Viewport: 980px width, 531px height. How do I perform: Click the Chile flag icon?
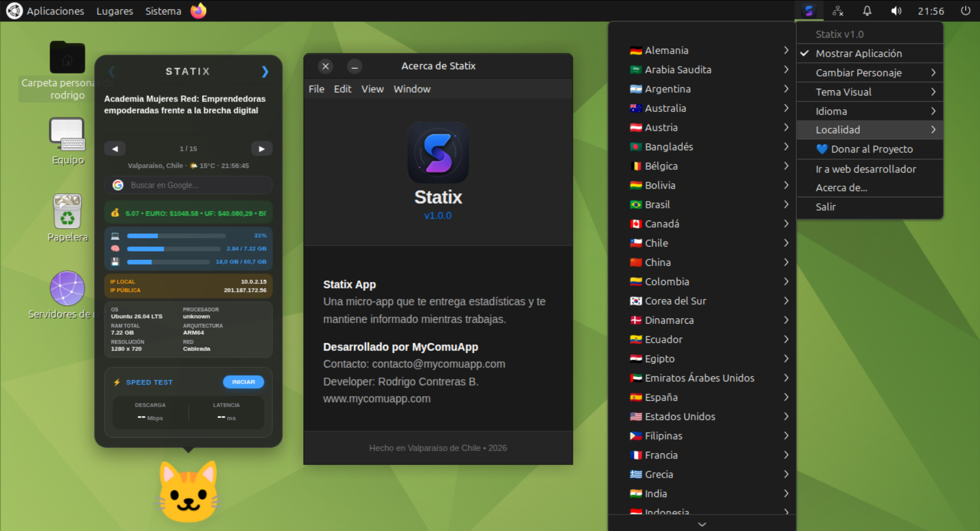pyautogui.click(x=636, y=243)
